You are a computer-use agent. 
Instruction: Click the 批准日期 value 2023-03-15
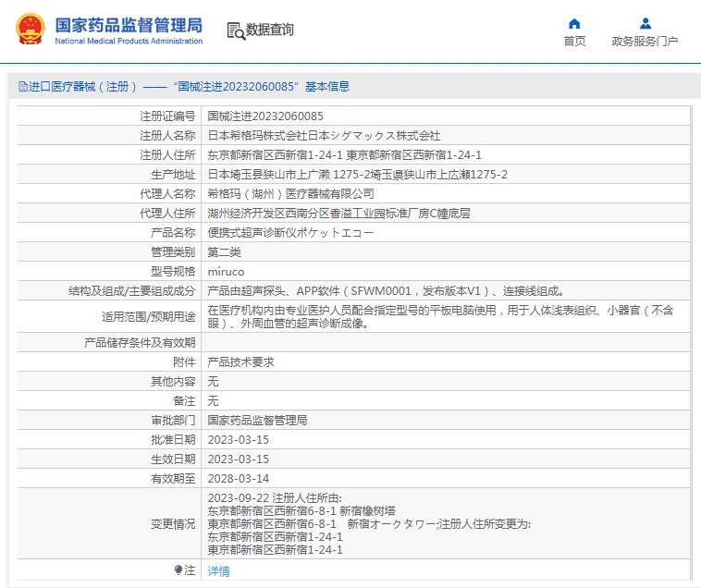coord(239,440)
